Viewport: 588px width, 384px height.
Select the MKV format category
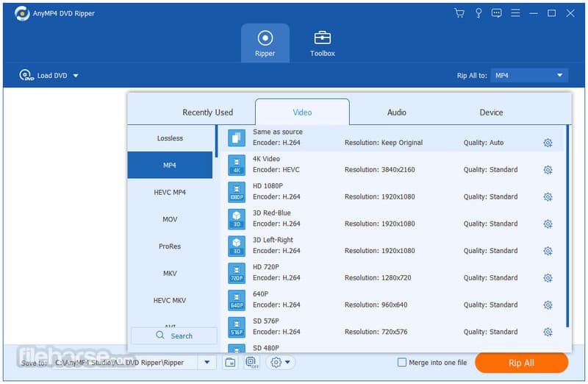170,274
